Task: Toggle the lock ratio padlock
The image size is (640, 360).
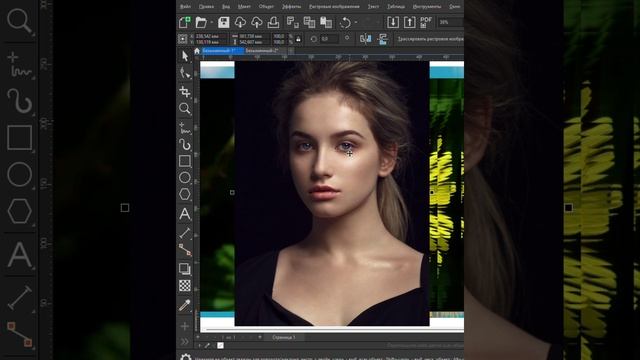Action: pyautogui.click(x=298, y=39)
